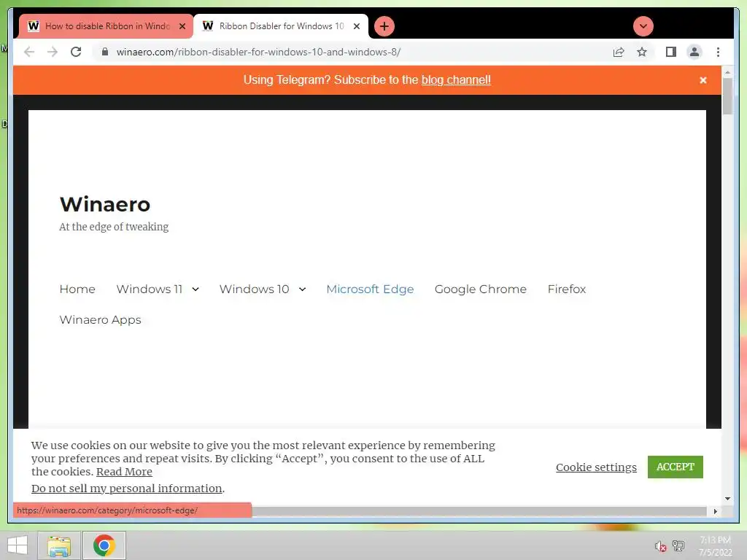
Task: Bookmark this page with the star icon
Action: point(642,52)
